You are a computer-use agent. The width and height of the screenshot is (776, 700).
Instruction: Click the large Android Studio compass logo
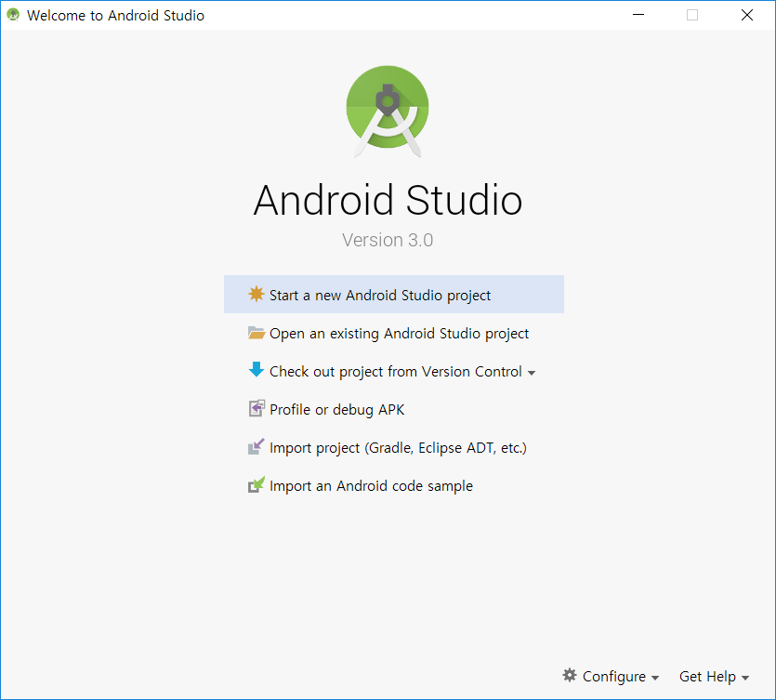point(388,112)
